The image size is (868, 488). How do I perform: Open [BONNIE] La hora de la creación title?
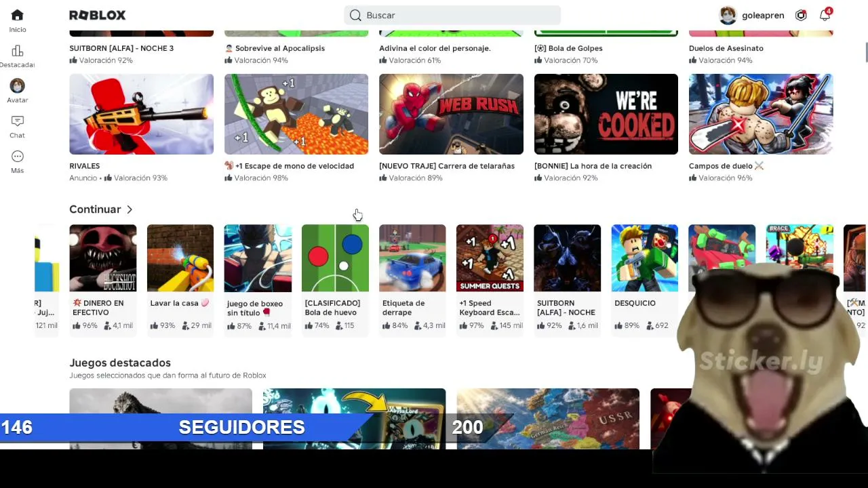(593, 166)
